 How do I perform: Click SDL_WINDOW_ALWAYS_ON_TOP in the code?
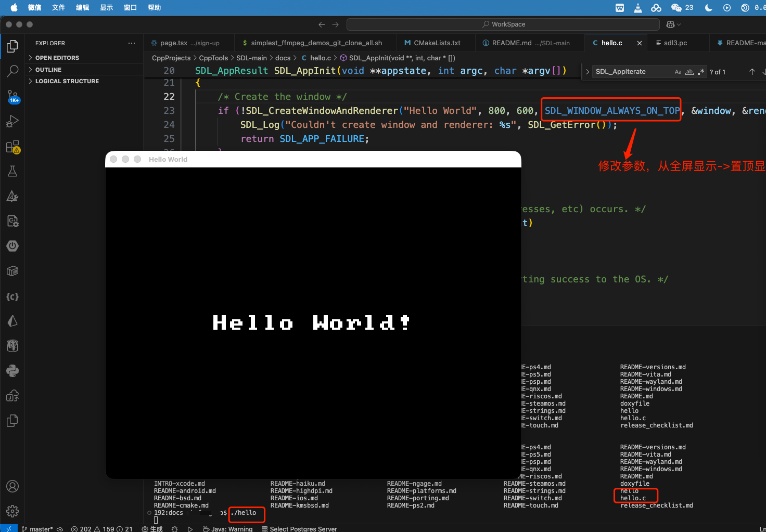pos(612,111)
